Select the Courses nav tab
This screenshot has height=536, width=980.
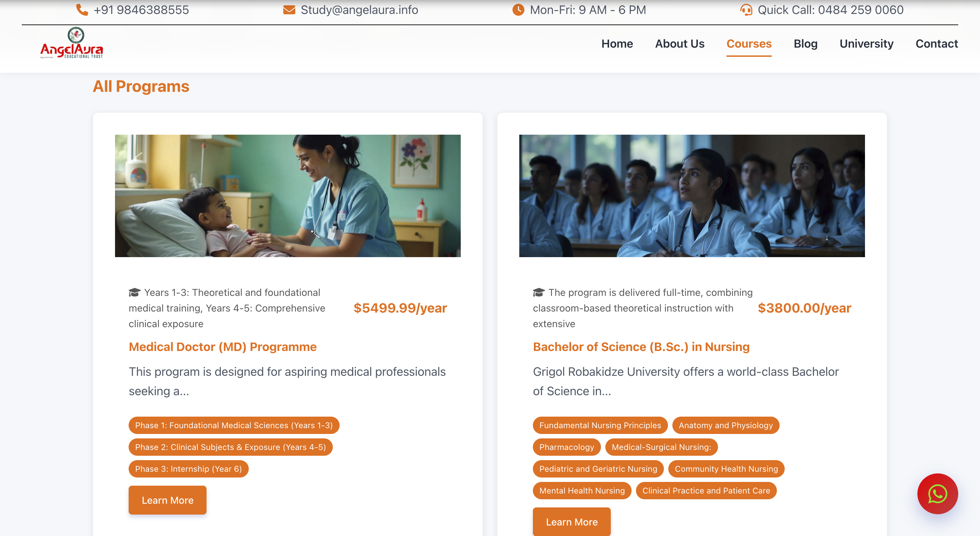point(749,44)
